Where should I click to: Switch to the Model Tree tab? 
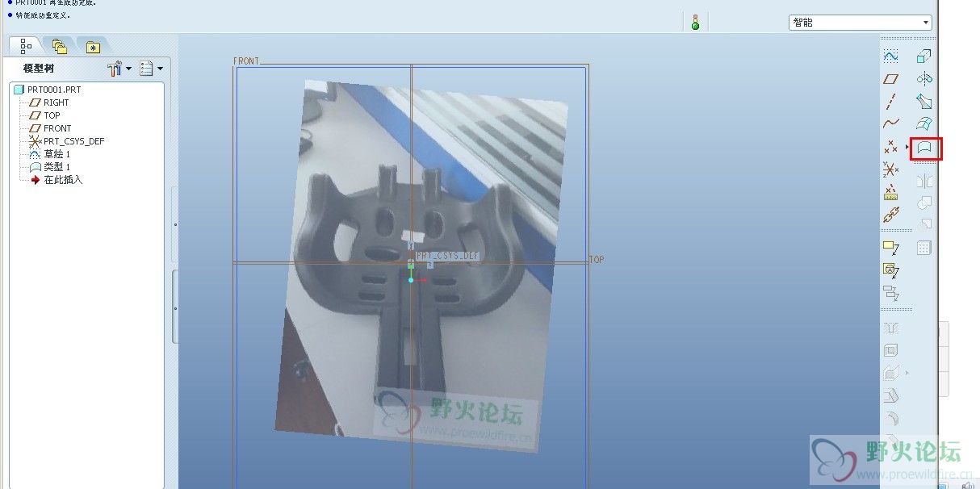click(26, 46)
